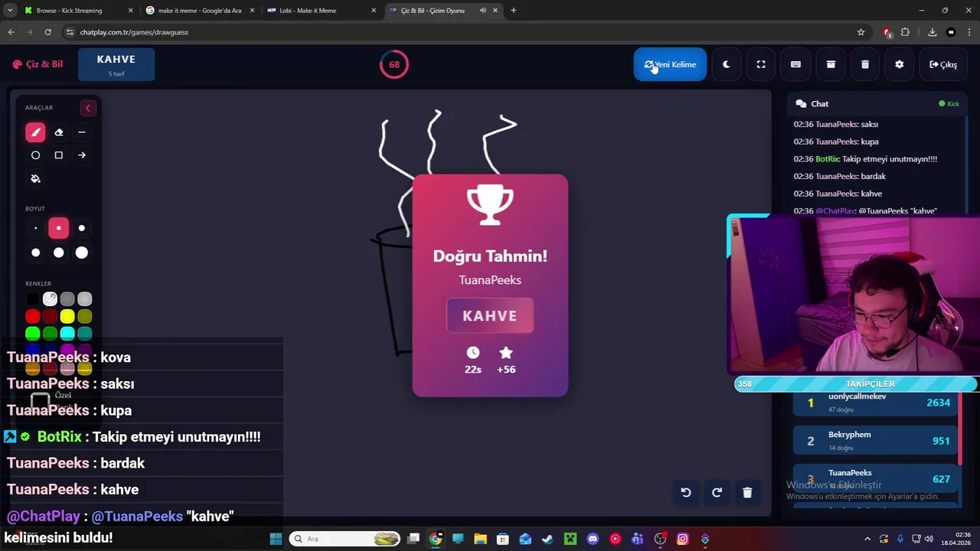The width and height of the screenshot is (980, 551).
Task: Undo the last drawing stroke
Action: 686,493
